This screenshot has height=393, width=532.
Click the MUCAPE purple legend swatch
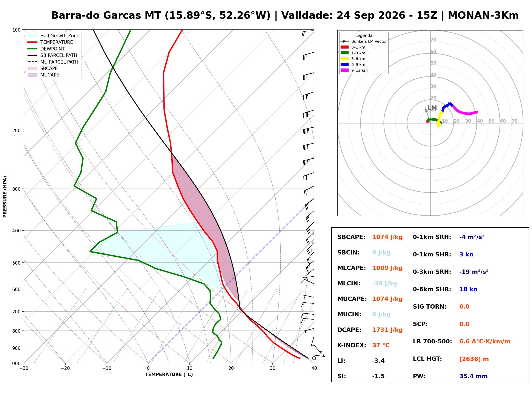pyautogui.click(x=32, y=75)
